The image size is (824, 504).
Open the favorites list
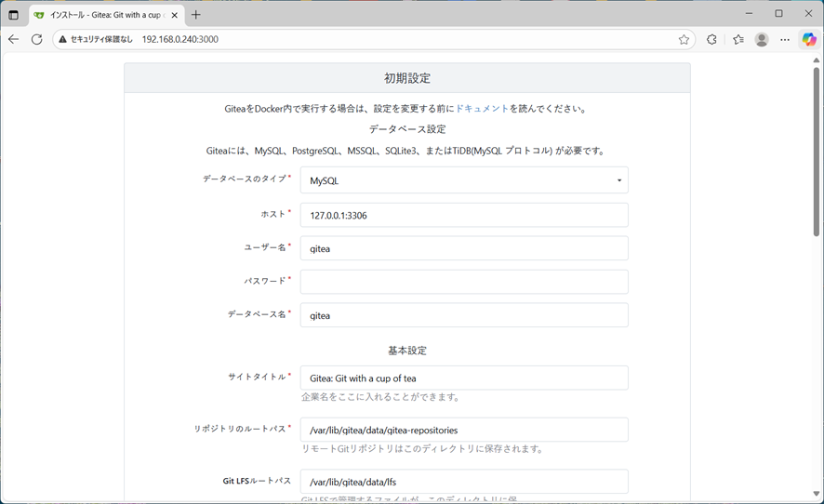tap(738, 39)
